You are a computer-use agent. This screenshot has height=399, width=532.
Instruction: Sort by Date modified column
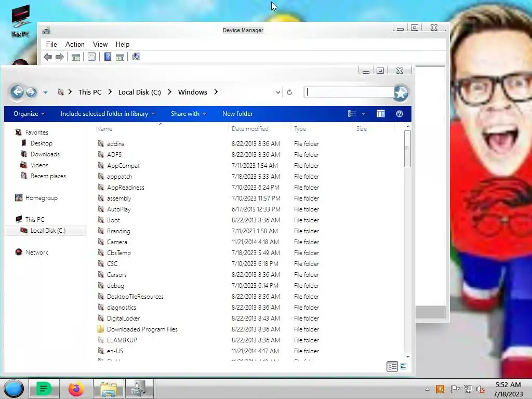pos(250,129)
